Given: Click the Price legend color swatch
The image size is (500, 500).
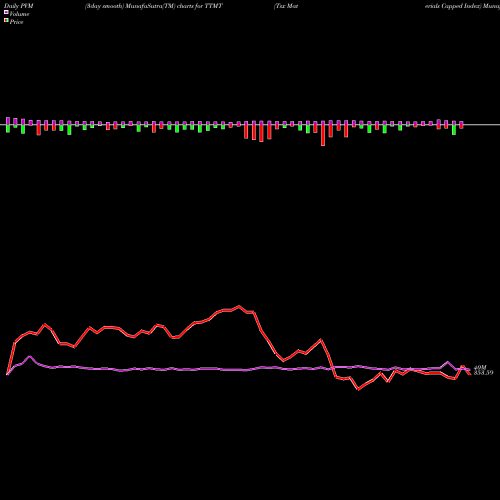Looking at the screenshot, I should pyautogui.click(x=6, y=20).
